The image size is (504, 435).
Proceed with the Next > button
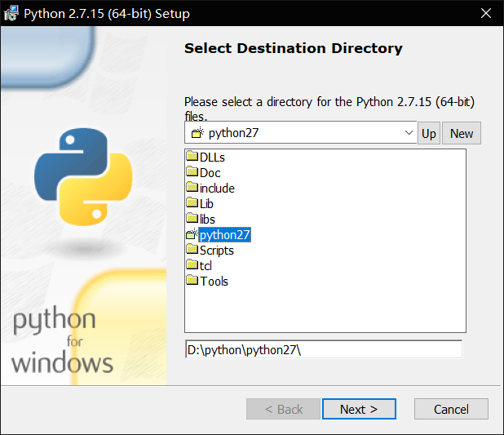pos(359,409)
